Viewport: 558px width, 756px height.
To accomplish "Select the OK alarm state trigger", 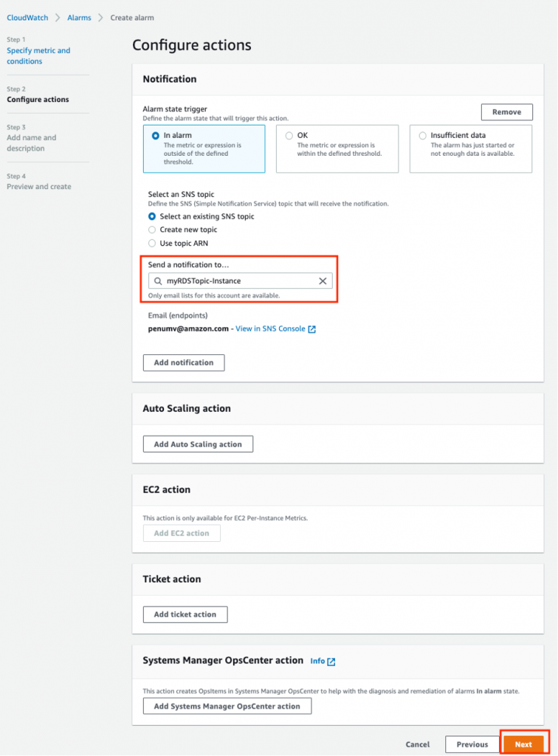I will [x=337, y=148].
